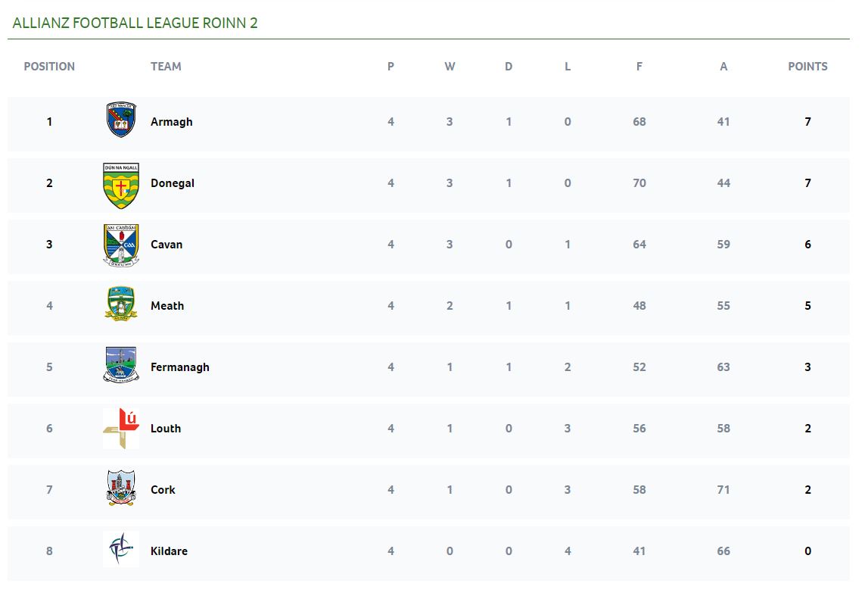The height and width of the screenshot is (599, 868).
Task: Click the Donegal county crest
Action: [120, 186]
